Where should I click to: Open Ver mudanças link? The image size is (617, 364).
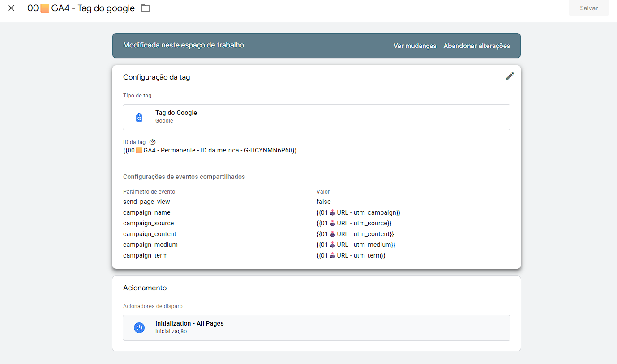click(x=415, y=46)
